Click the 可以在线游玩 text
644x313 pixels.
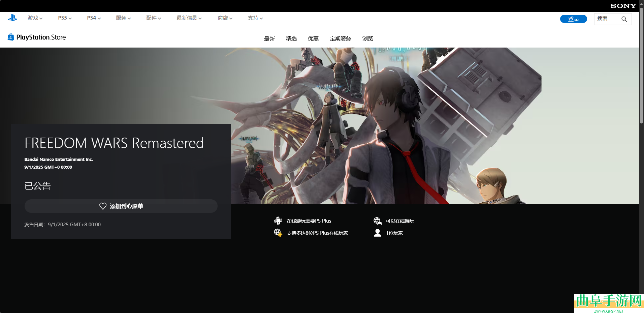coord(400,221)
